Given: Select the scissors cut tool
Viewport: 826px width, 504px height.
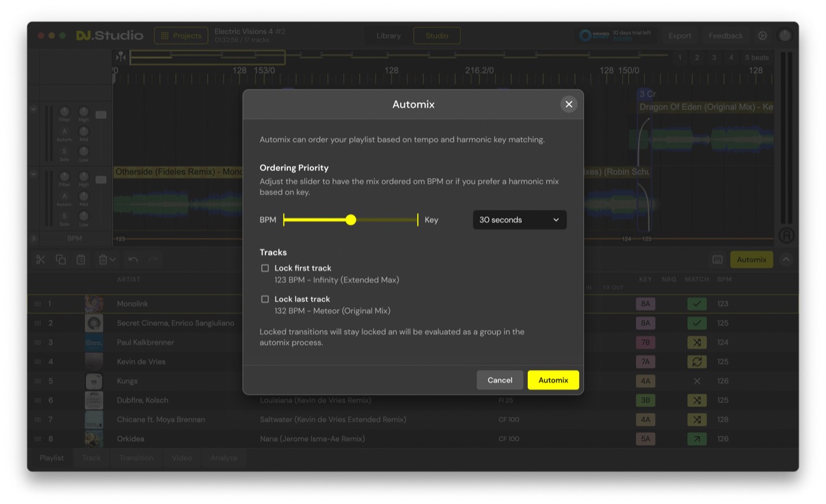Looking at the screenshot, I should point(41,259).
